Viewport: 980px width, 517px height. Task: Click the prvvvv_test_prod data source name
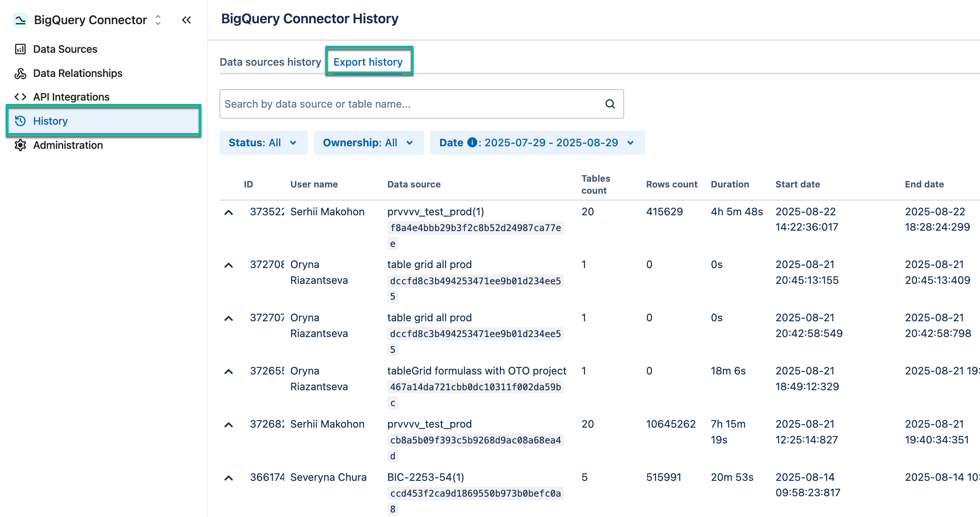click(429, 423)
